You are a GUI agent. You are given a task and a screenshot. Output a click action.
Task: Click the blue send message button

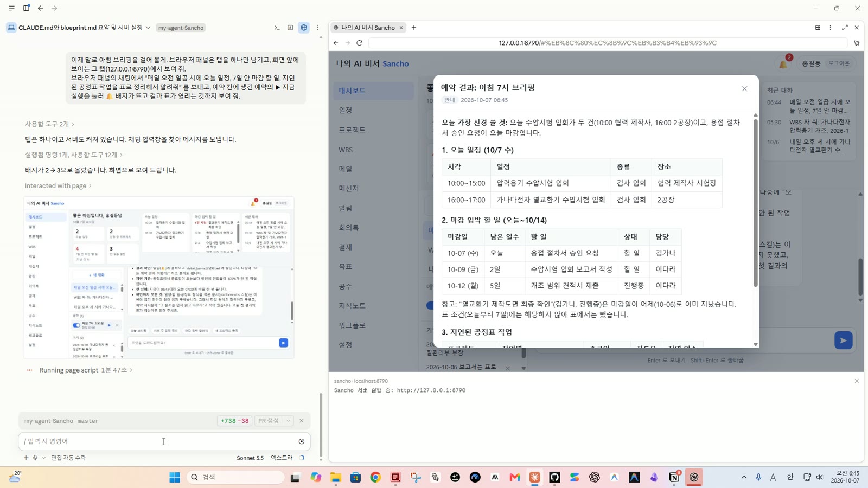(843, 341)
